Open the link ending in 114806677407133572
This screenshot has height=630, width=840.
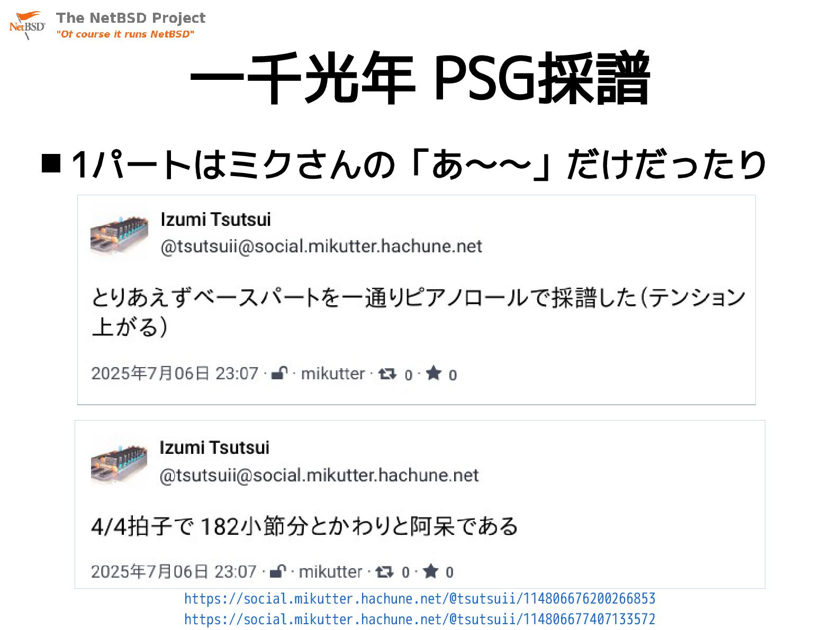click(420, 619)
